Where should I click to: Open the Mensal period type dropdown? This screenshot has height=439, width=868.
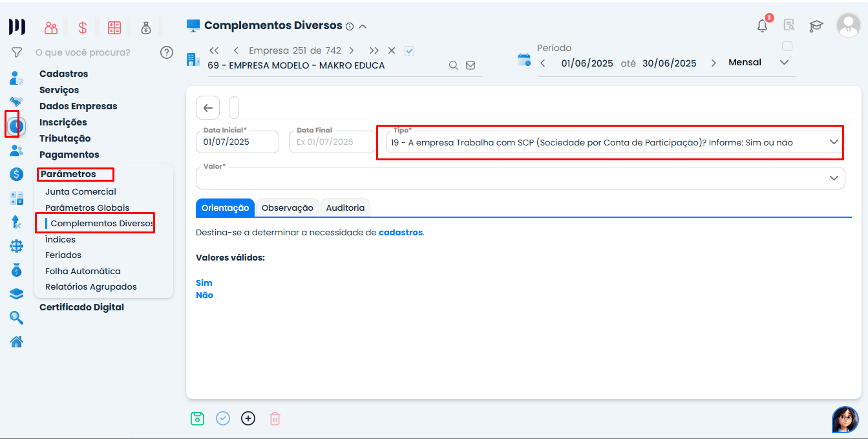[x=759, y=63]
